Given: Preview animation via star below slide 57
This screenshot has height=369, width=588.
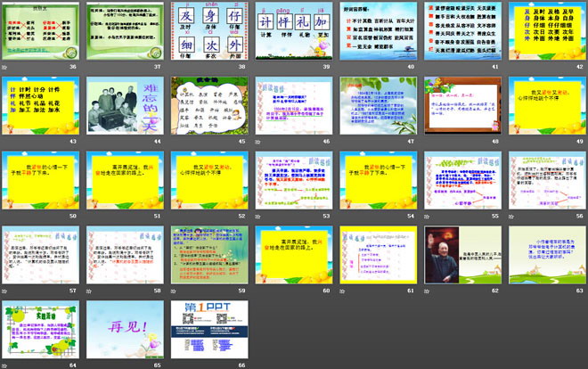Looking at the screenshot, I should tap(5, 291).
